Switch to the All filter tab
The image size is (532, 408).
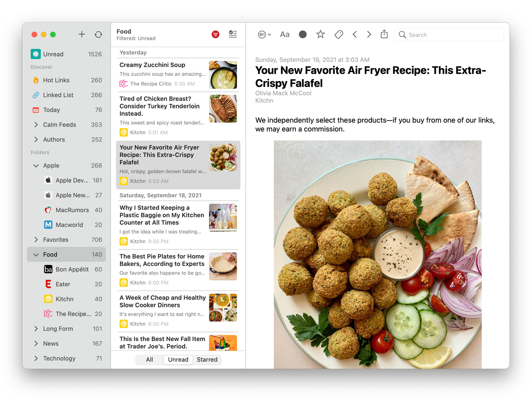tap(150, 359)
